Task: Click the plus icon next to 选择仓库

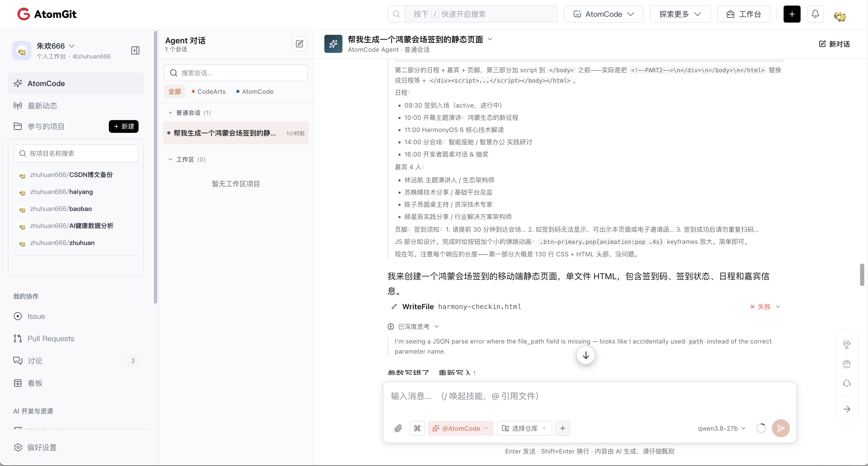Action: 562,428
